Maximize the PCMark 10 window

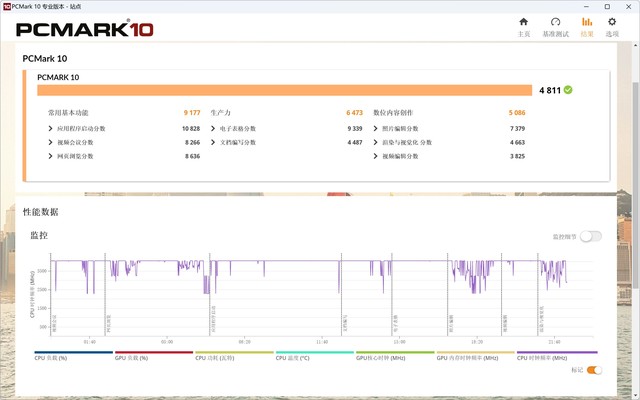(607, 7)
